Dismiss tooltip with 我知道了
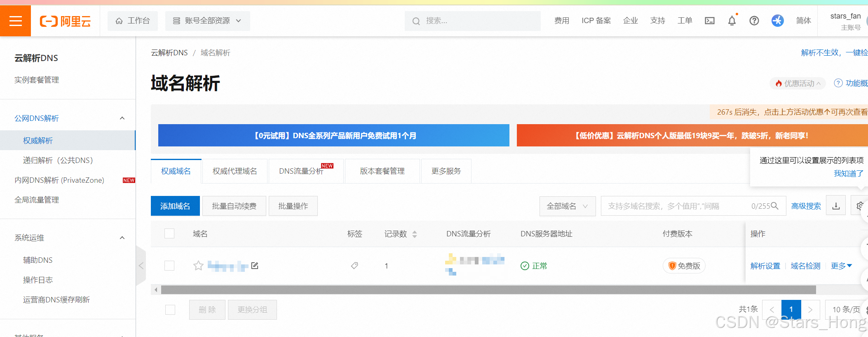 (849, 174)
